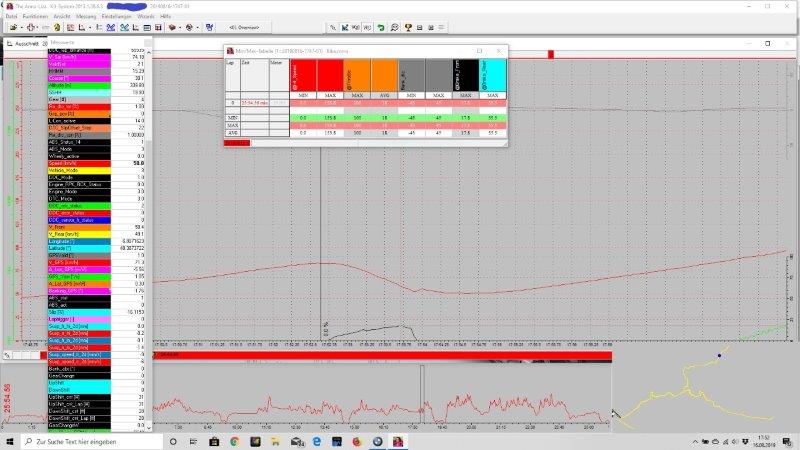Open the Messung menu
This screenshot has height=450, width=800.
[85, 16]
